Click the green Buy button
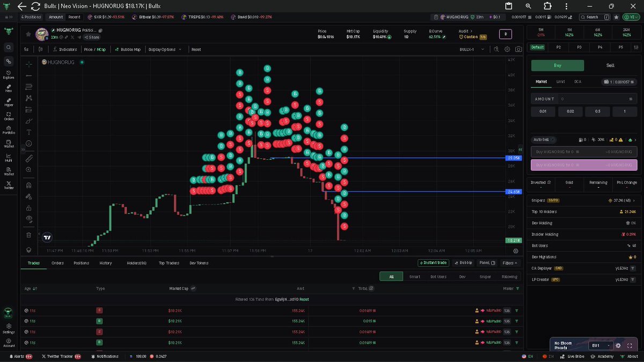The width and height of the screenshot is (644, 362). coord(558,65)
